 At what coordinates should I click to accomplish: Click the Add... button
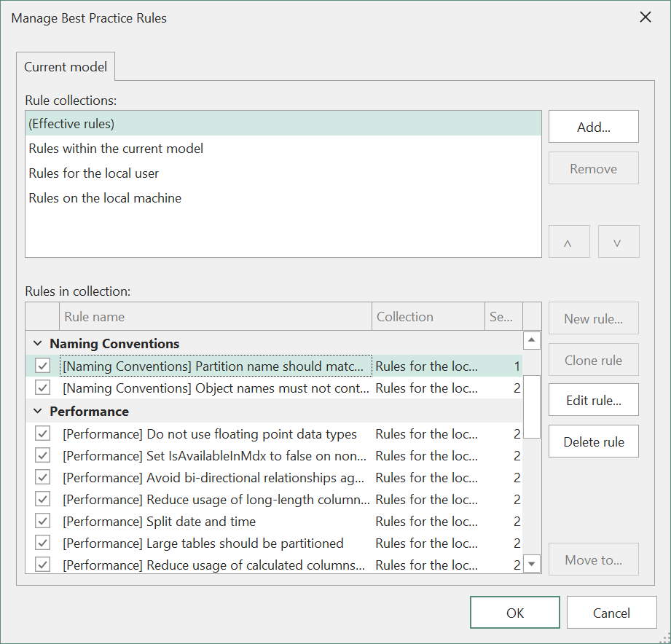coord(593,127)
